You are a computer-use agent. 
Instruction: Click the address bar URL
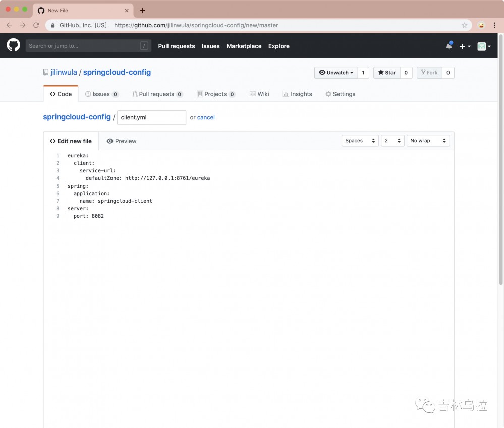click(x=196, y=25)
